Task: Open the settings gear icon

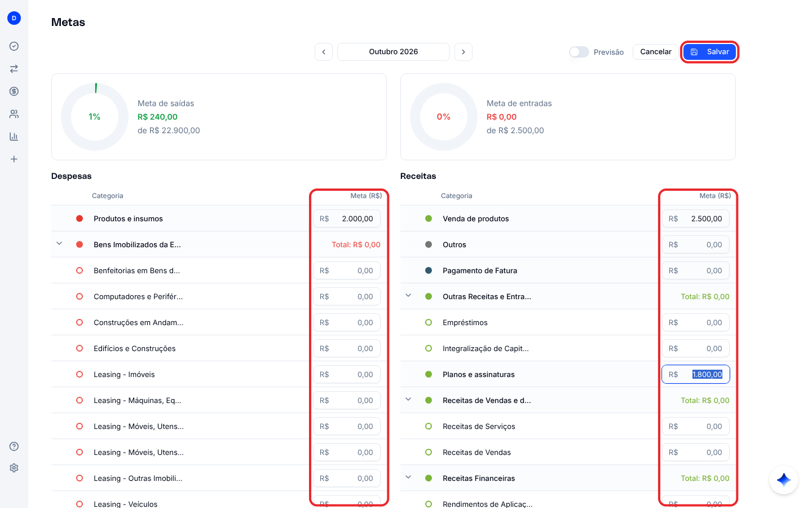Action: (x=14, y=468)
